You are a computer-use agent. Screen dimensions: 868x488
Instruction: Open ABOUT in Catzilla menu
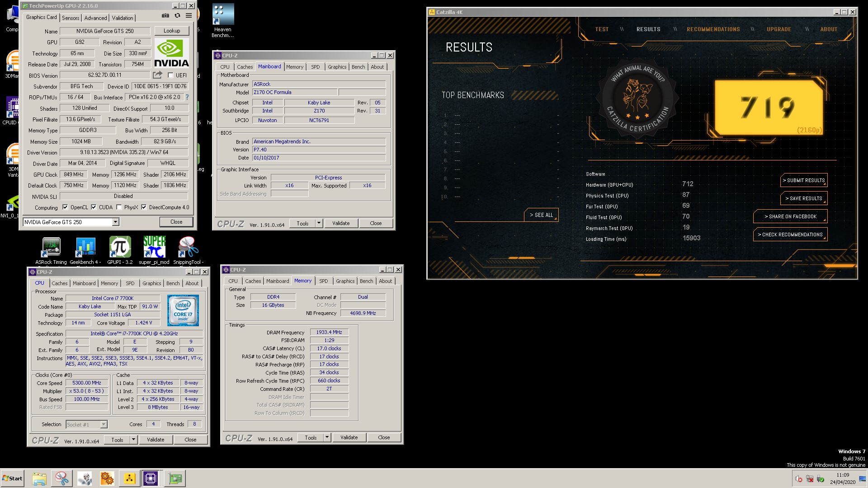click(829, 29)
